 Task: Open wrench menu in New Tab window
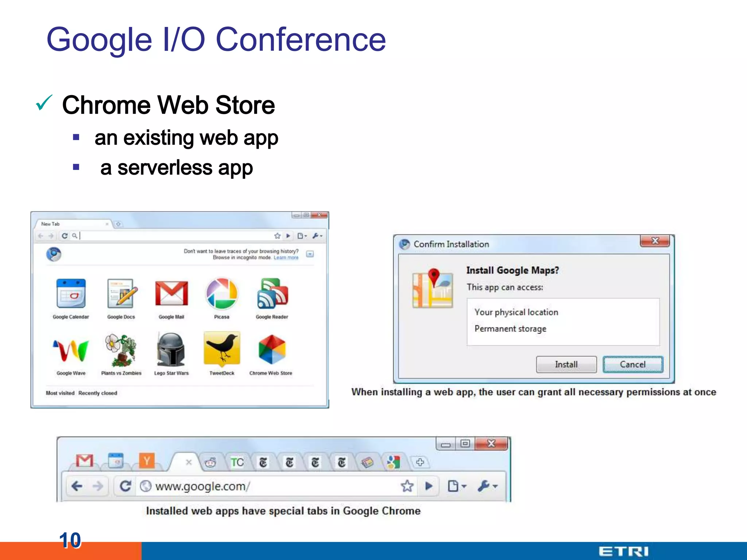(x=317, y=236)
